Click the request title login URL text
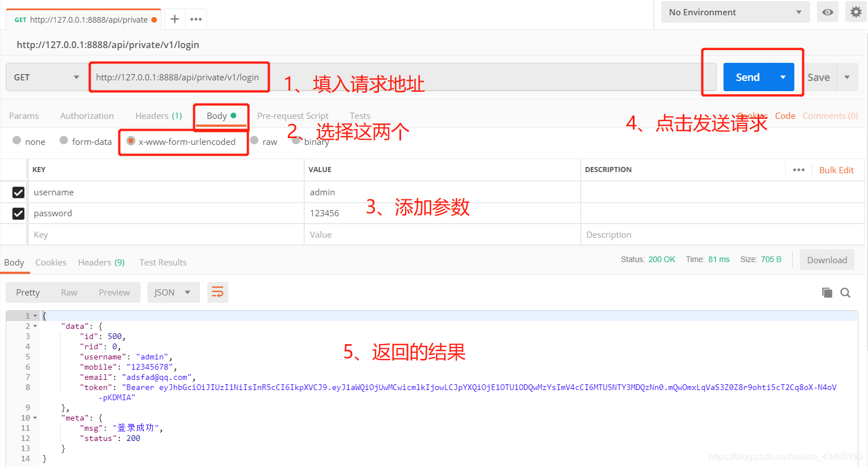This screenshot has width=868, height=467. (108, 45)
